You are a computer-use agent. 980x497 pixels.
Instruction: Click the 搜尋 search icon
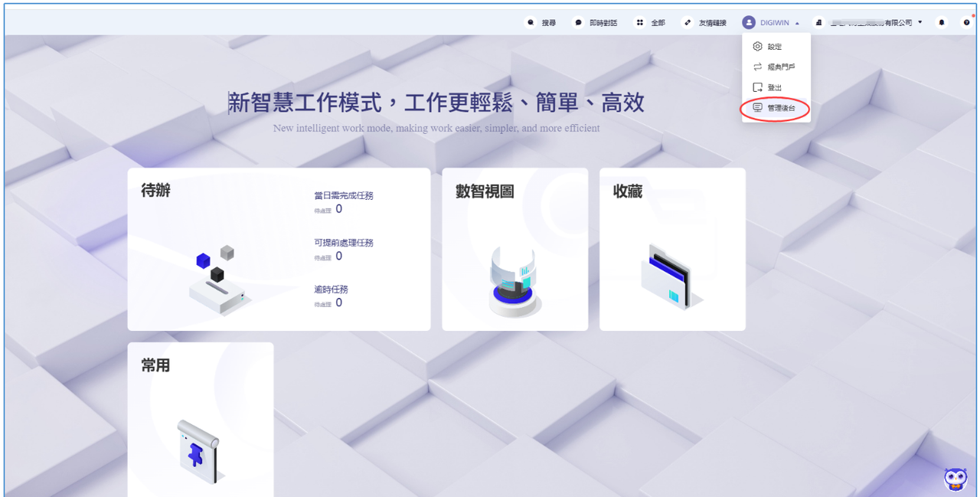(531, 23)
